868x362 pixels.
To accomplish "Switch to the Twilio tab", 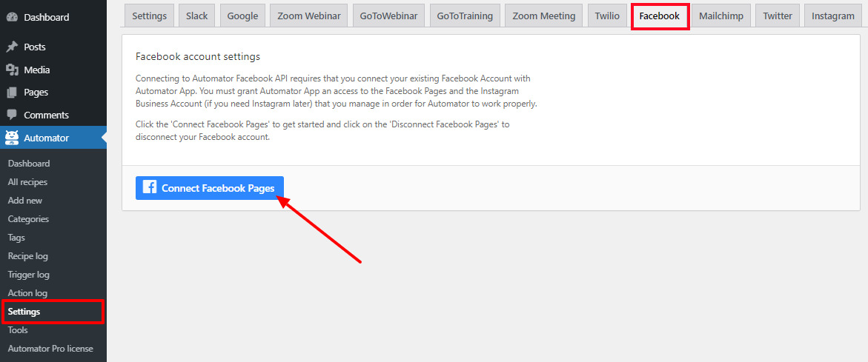I will point(607,16).
